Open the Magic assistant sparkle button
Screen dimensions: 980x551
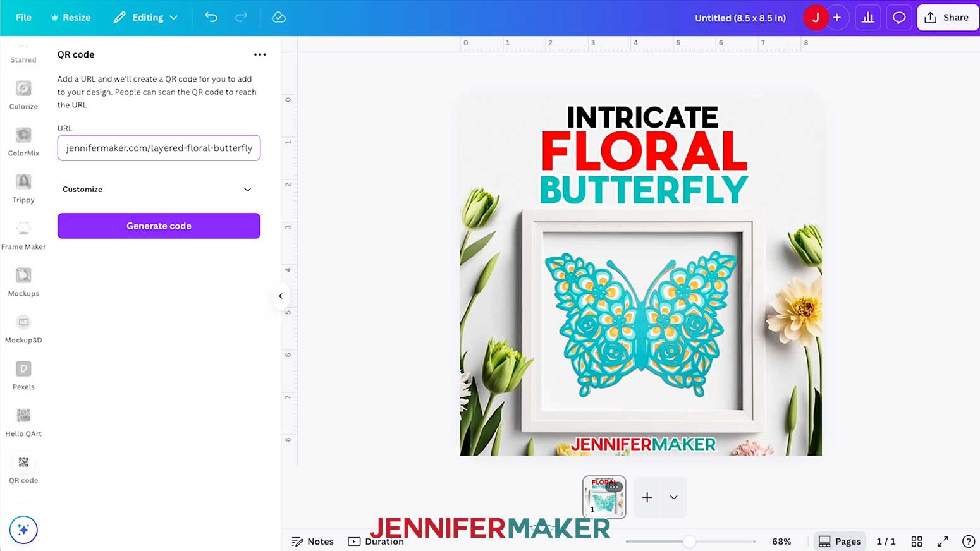(23, 530)
